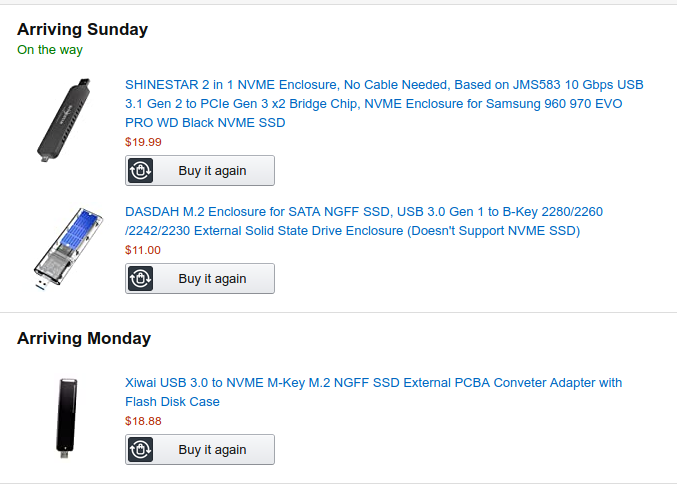The width and height of the screenshot is (677, 486).
Task: Buy the $18.88 Xiwai adapter again
Action: tap(199, 449)
